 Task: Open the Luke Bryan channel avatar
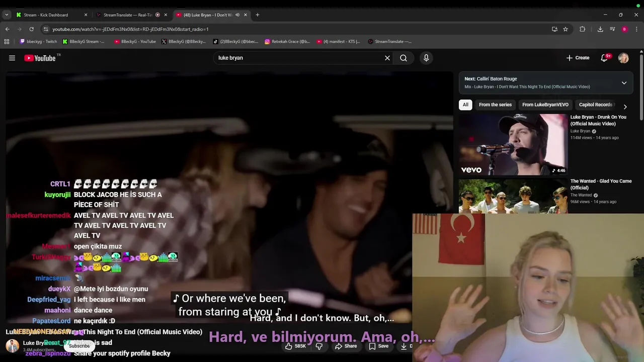[12, 346]
